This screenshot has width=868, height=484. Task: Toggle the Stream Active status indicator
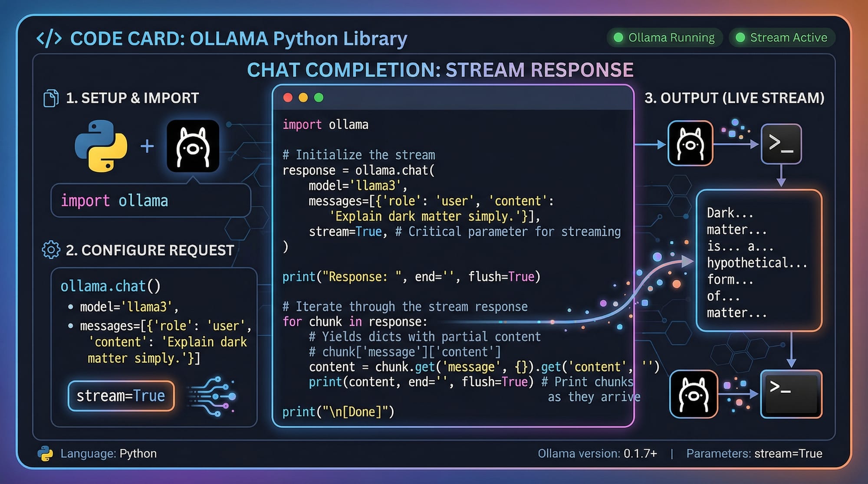point(782,38)
